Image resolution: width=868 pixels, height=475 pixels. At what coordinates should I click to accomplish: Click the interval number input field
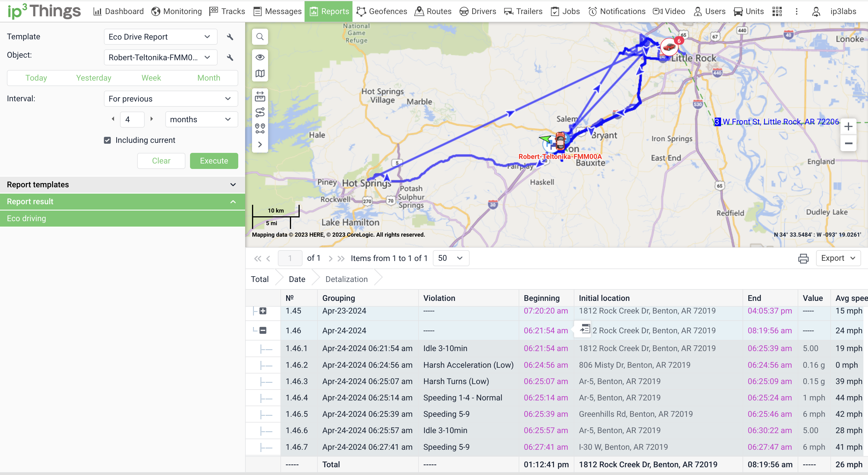pyautogui.click(x=132, y=120)
